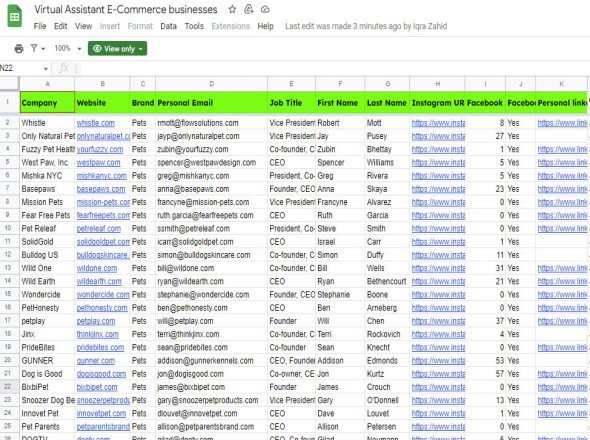The height and width of the screenshot is (440, 590).
Task: Select row 22 header
Action: pyautogui.click(x=8, y=387)
